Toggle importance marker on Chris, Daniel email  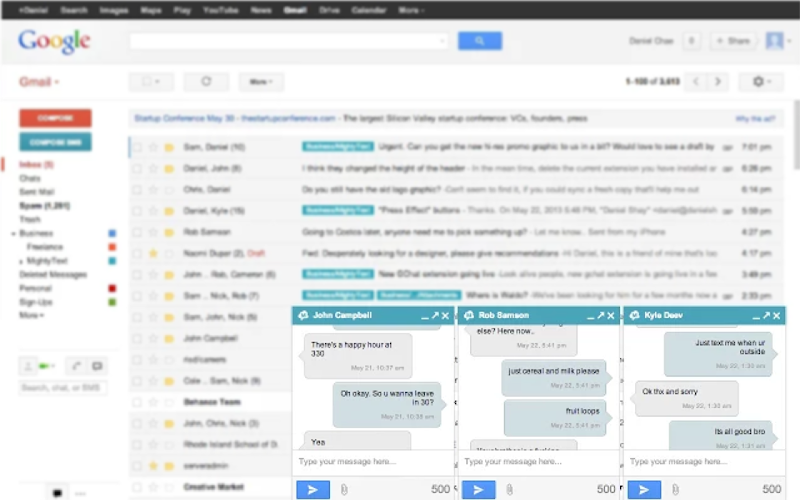(169, 190)
